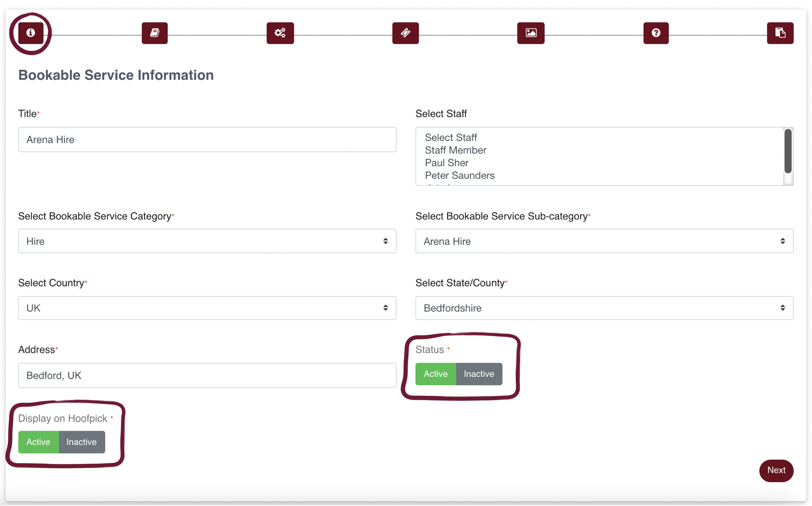
Task: Expand the Bookable Service Category dropdown
Action: pos(207,241)
